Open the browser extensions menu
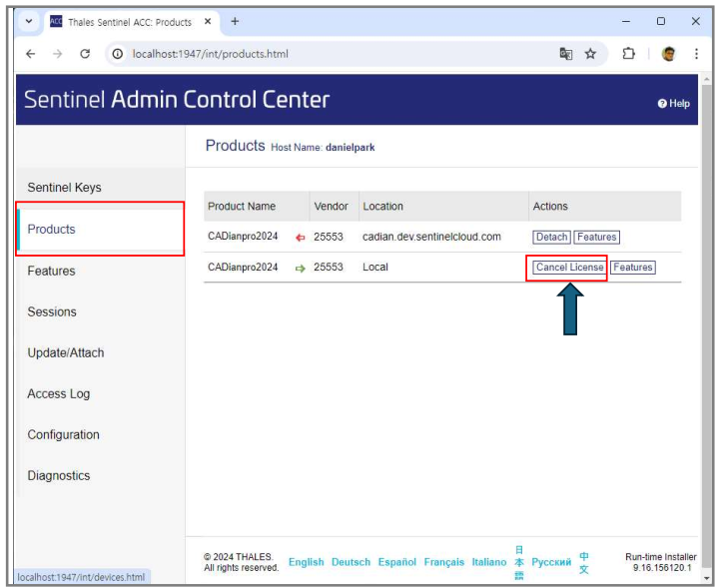 pyautogui.click(x=629, y=54)
